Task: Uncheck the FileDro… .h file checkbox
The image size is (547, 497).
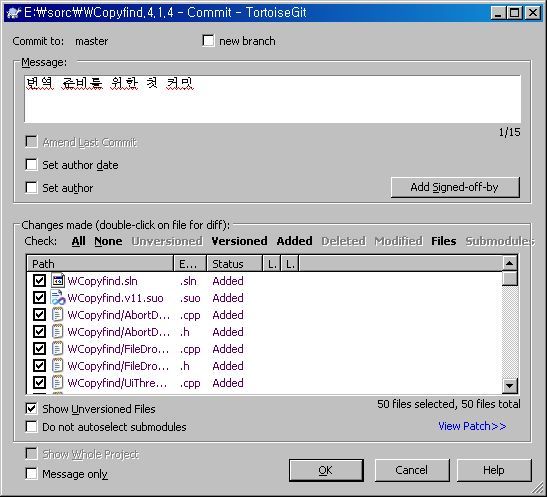Action: [39, 366]
